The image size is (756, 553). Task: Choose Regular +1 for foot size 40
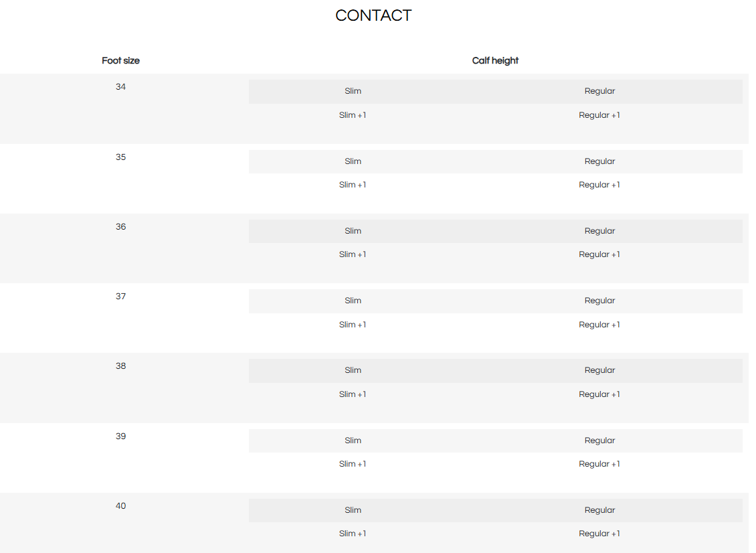pyautogui.click(x=599, y=534)
